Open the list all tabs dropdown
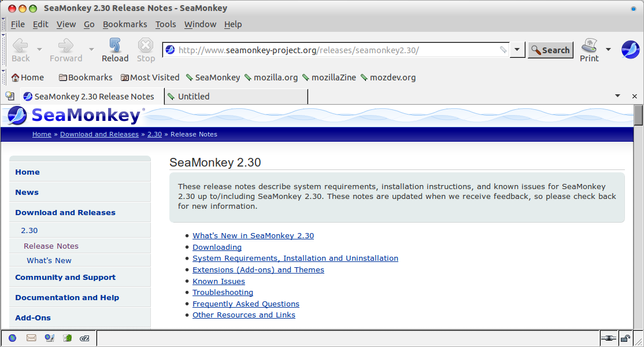The width and height of the screenshot is (644, 347). coord(617,95)
